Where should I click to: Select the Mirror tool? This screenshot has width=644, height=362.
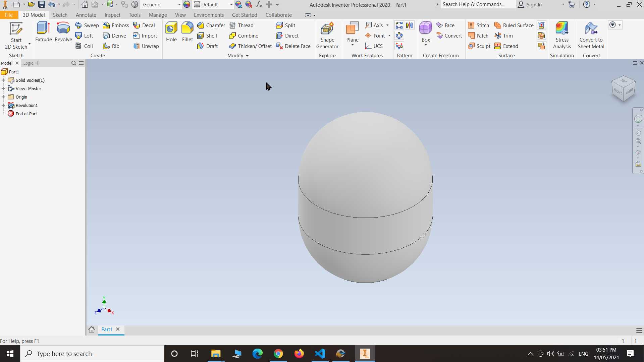pos(409,25)
